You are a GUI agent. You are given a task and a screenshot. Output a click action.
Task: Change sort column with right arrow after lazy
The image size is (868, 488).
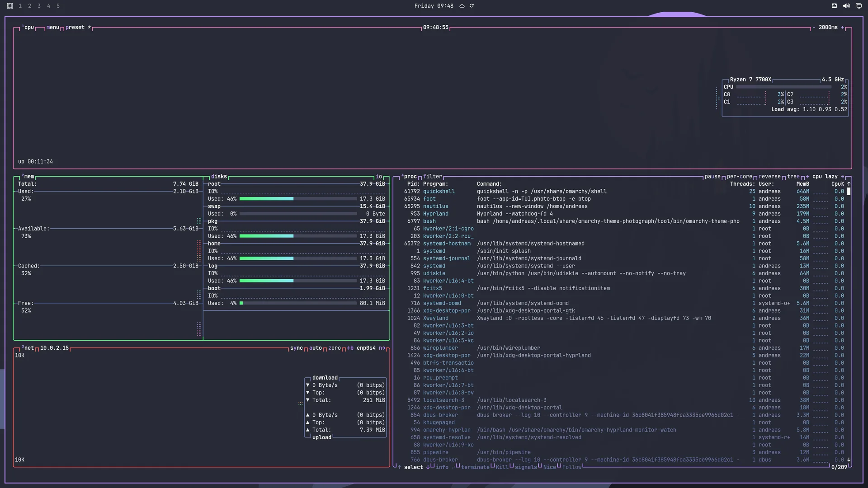(x=842, y=177)
